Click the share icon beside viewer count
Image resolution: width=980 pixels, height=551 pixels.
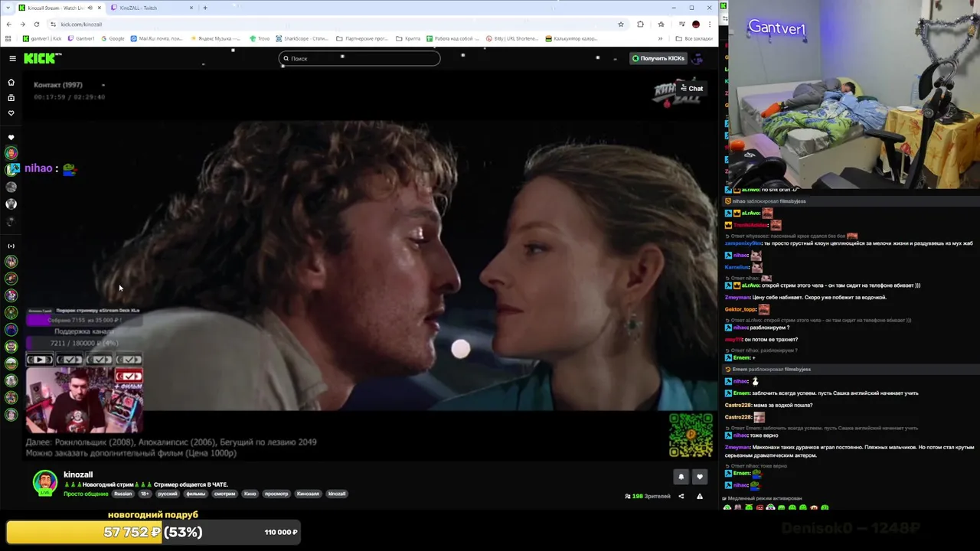click(681, 496)
